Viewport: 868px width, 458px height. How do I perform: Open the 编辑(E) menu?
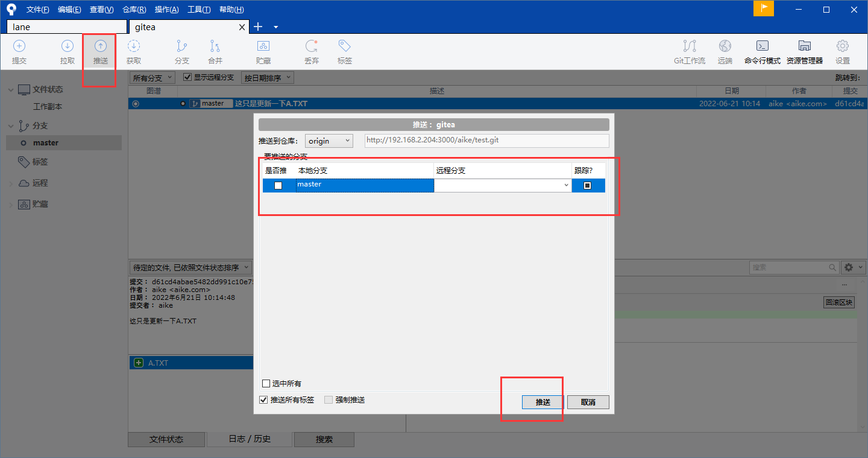[x=69, y=10]
